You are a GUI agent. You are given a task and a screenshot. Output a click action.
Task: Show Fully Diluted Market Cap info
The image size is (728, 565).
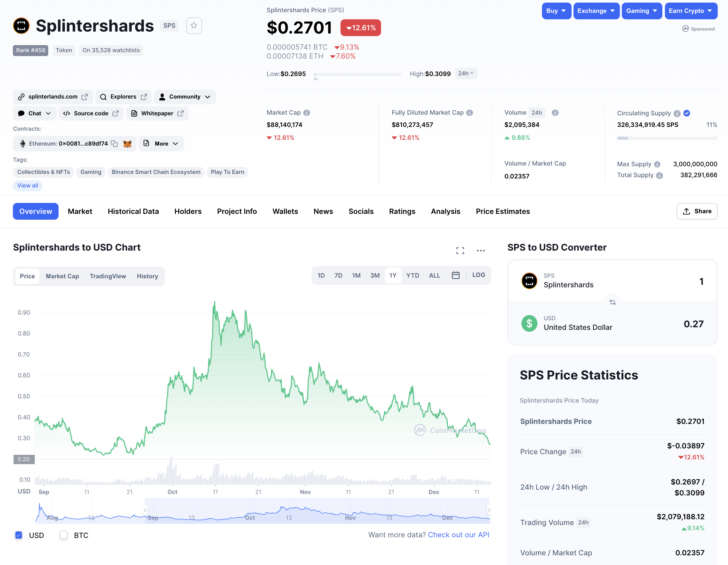tap(469, 113)
